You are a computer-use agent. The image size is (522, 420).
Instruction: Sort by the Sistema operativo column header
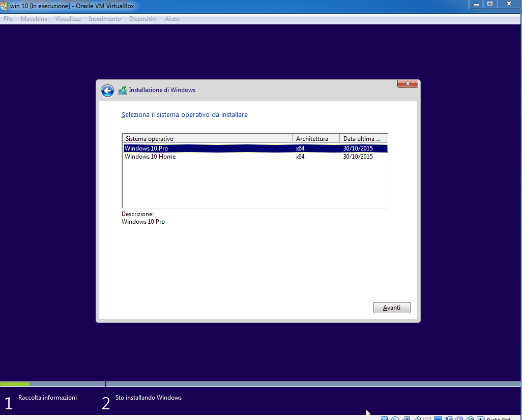(208, 138)
